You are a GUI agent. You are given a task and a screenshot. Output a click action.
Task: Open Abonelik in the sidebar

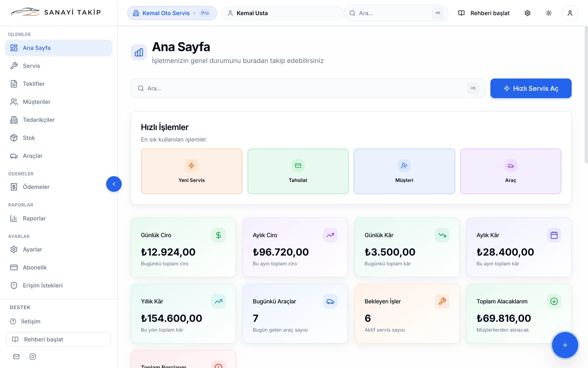[59, 267]
